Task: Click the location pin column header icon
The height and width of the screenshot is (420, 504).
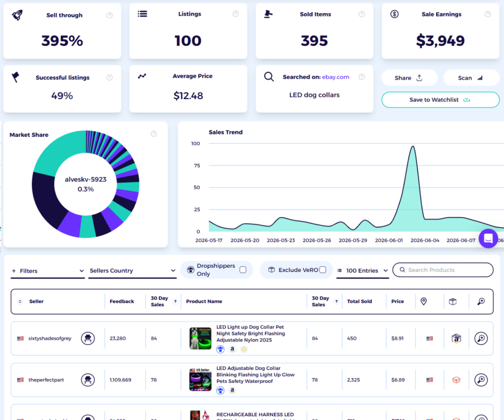Action: [424, 301]
